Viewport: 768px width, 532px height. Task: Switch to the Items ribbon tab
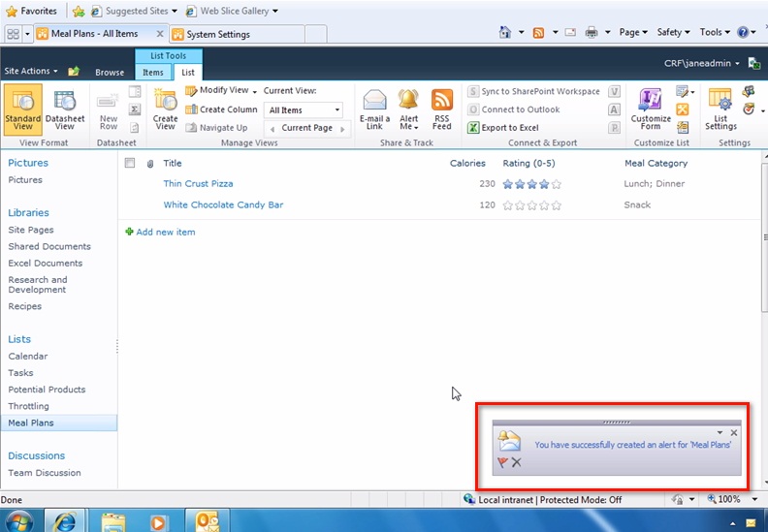153,73
